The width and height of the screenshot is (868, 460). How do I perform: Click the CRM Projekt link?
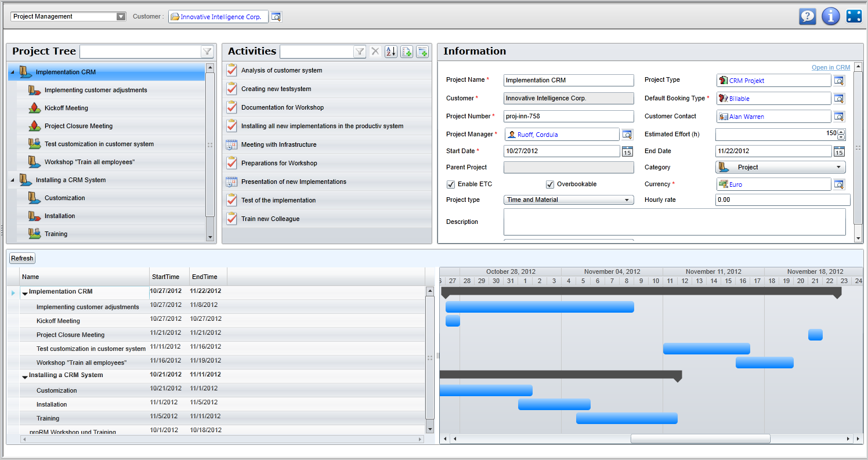[747, 81]
